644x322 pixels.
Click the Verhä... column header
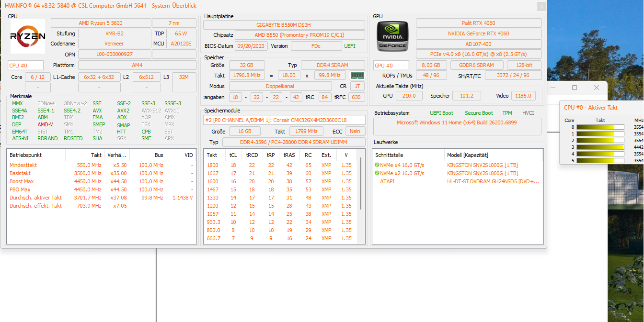[x=116, y=155]
